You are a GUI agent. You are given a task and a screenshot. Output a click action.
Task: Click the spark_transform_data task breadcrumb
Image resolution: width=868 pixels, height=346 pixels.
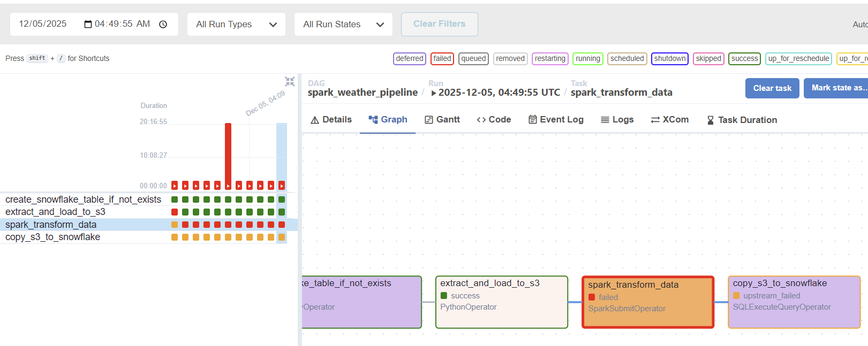coord(622,93)
